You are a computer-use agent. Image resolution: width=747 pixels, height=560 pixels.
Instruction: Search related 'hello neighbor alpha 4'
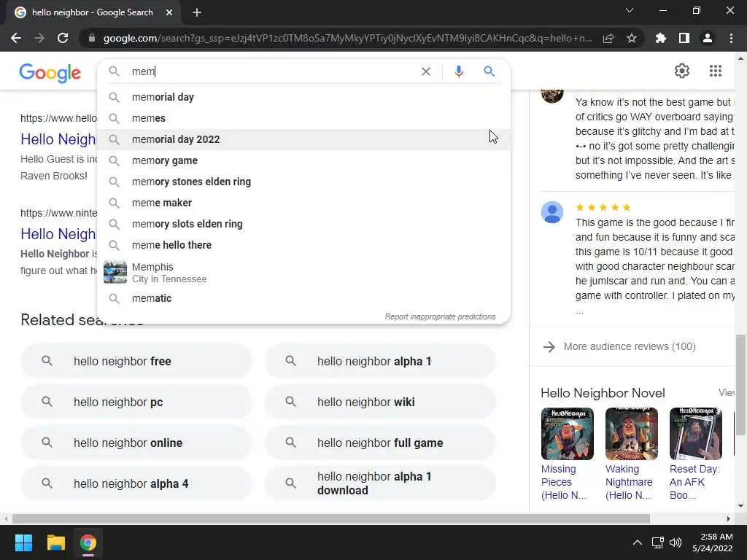[x=136, y=483]
